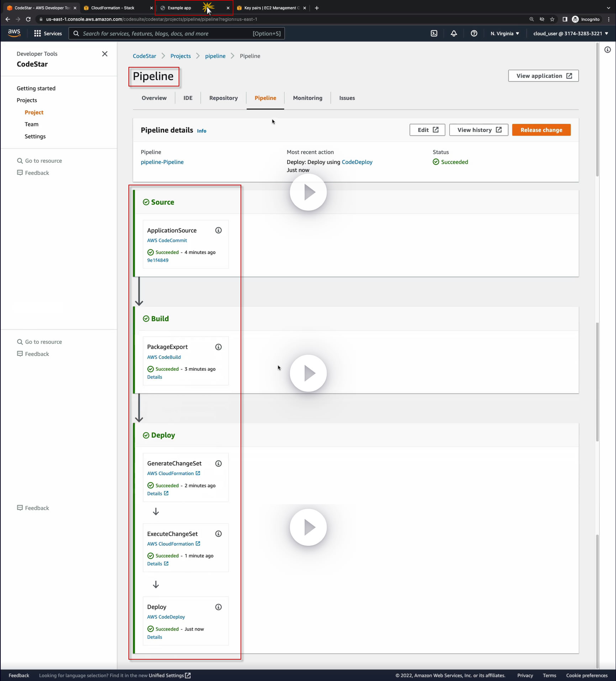Close the Key pairs EC2 browser tab
Screen dimensions: 616x681
(305, 8)
